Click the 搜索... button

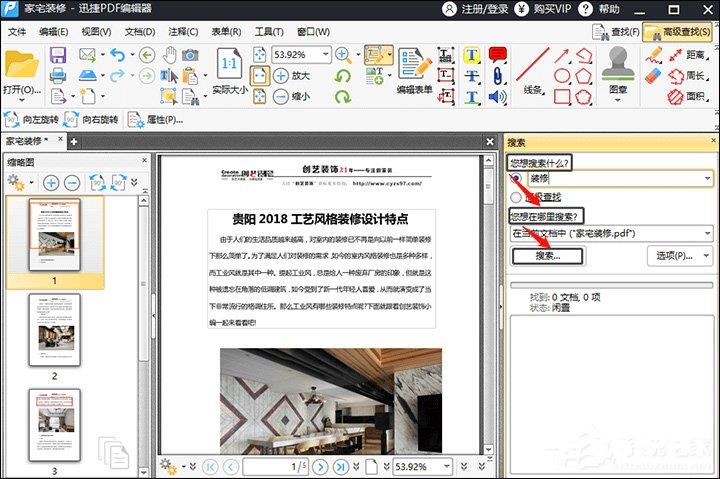pos(547,255)
